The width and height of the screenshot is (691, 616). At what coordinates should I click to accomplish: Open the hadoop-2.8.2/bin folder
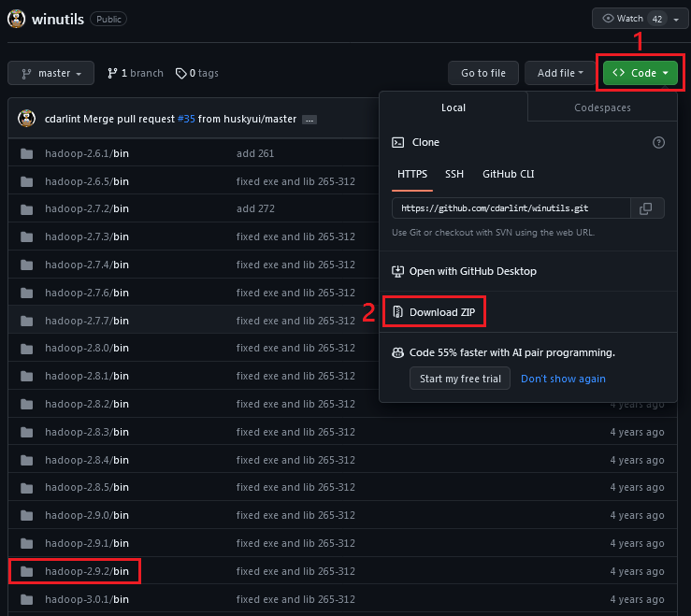click(87, 404)
